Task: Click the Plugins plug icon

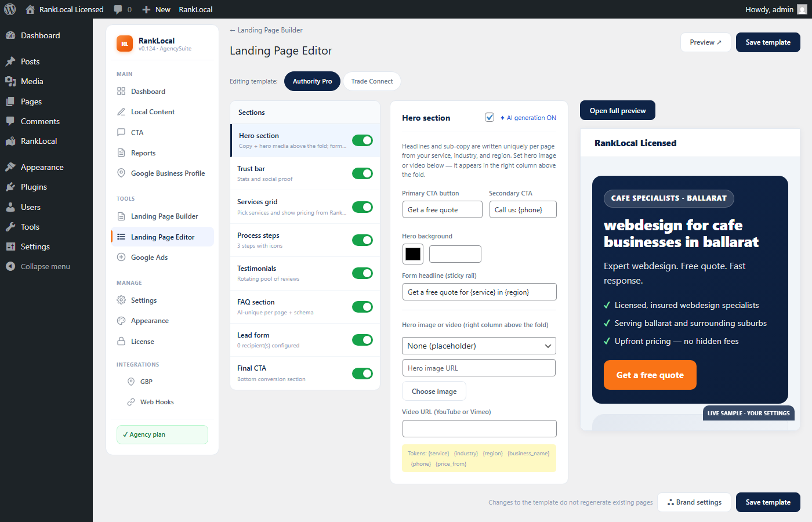Action: 10,187
